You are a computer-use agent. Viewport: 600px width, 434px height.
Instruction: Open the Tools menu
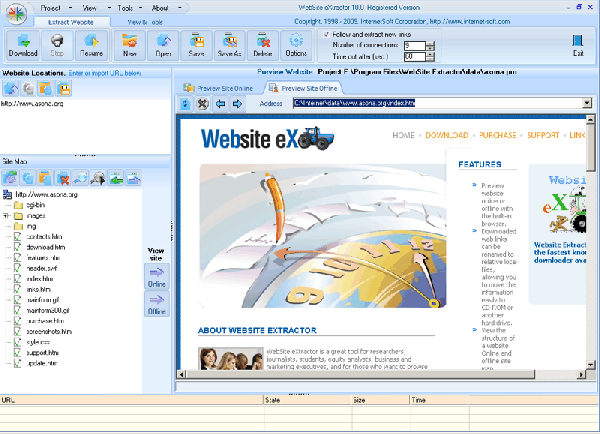126,8
